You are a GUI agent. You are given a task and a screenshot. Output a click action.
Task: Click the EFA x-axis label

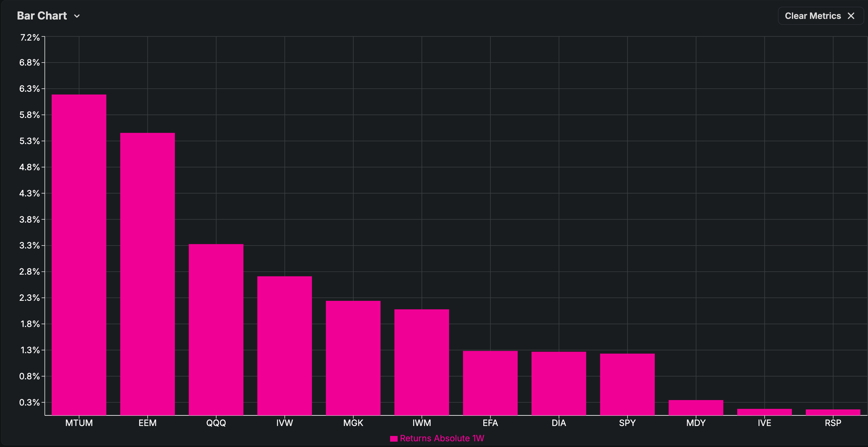[490, 423]
